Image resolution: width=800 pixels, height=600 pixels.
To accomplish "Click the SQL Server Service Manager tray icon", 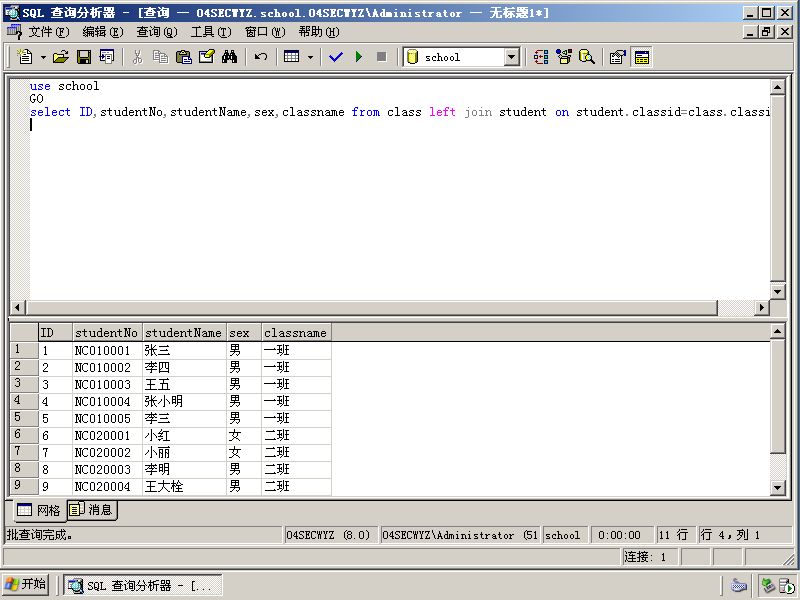I will tap(785, 585).
